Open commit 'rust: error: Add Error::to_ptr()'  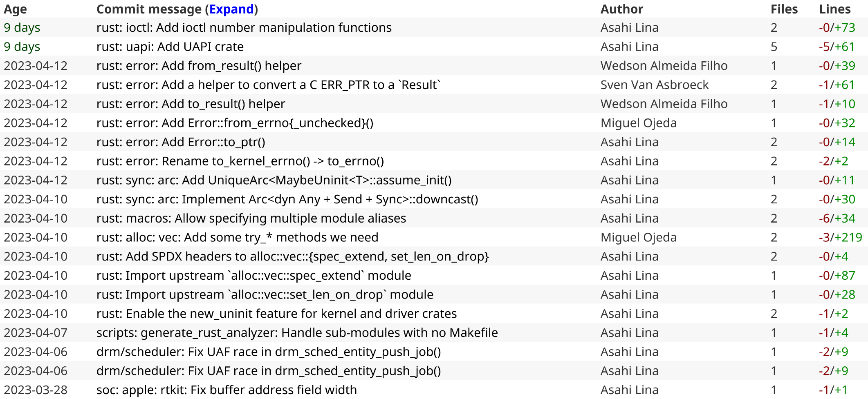coord(181,142)
